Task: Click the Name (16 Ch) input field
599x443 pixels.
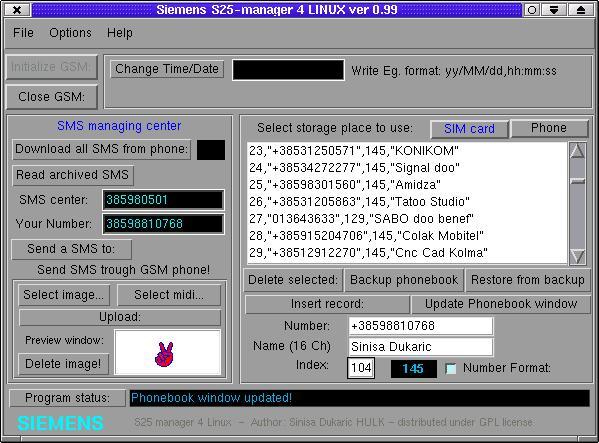Action: tap(421, 347)
